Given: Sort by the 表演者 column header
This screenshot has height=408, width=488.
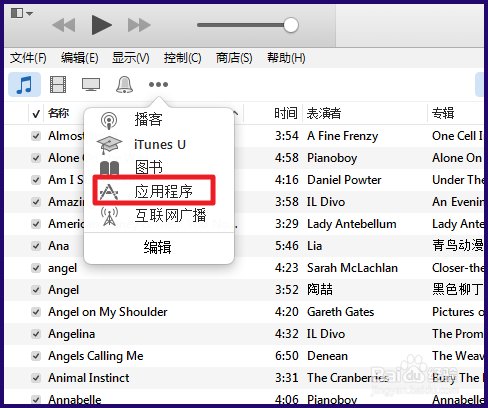Looking at the screenshot, I should [324, 113].
